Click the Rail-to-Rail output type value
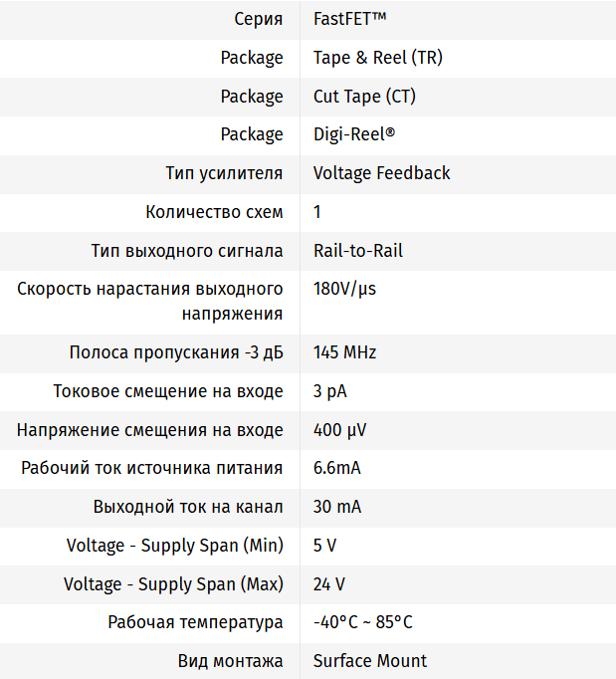 click(357, 251)
